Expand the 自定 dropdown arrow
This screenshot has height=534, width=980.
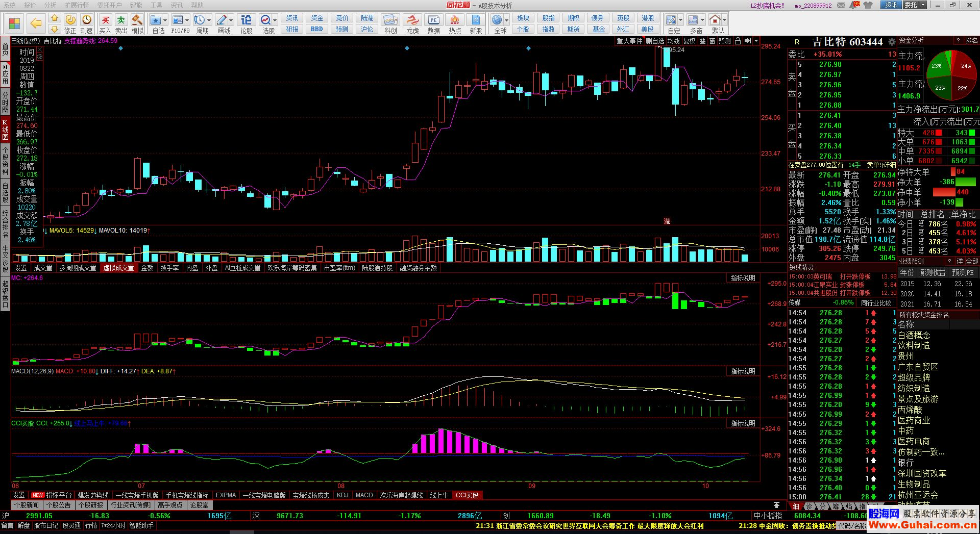[x=681, y=20]
